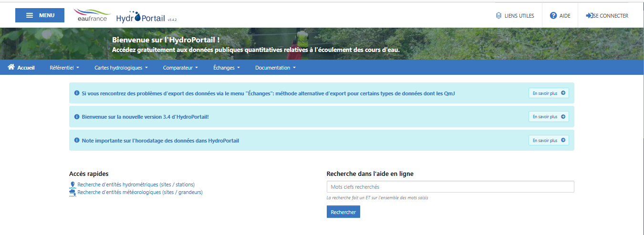Click En savoir plus for version 3.4 notice

tap(549, 117)
